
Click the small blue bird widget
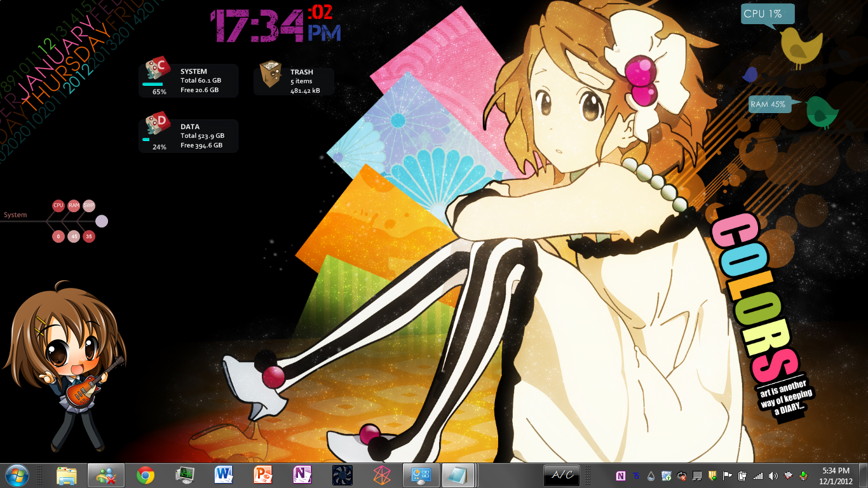click(750, 75)
